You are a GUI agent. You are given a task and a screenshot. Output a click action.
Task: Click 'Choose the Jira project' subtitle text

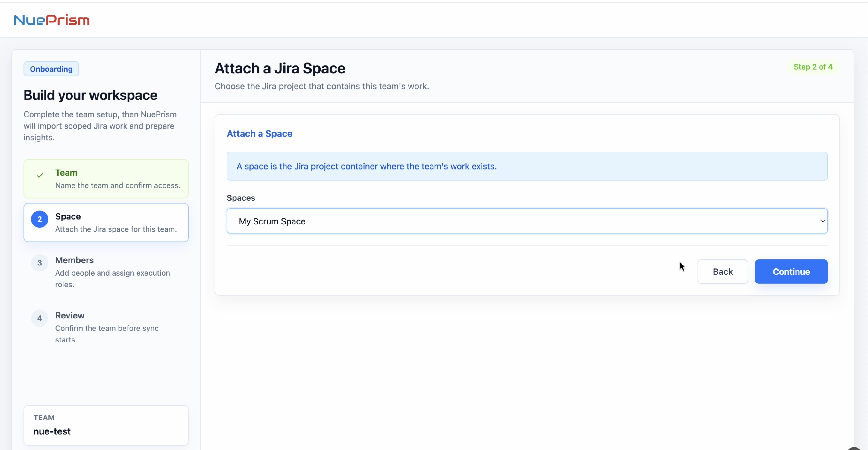[322, 86]
